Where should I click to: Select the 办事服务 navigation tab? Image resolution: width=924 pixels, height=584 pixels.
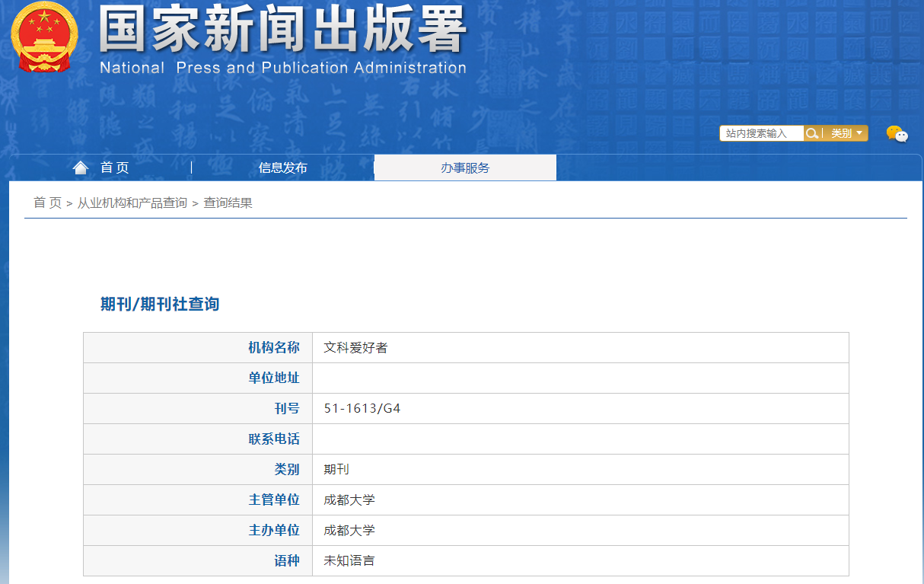pyautogui.click(x=465, y=168)
